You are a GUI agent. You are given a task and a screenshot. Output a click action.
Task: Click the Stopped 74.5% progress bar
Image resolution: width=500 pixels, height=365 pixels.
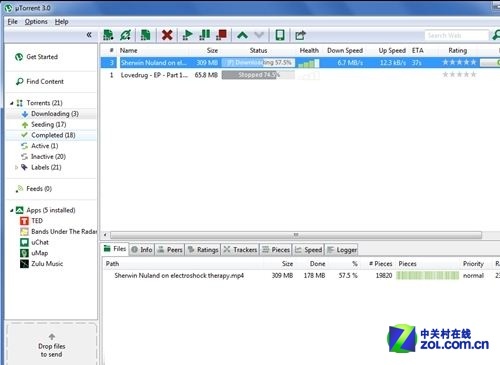258,75
